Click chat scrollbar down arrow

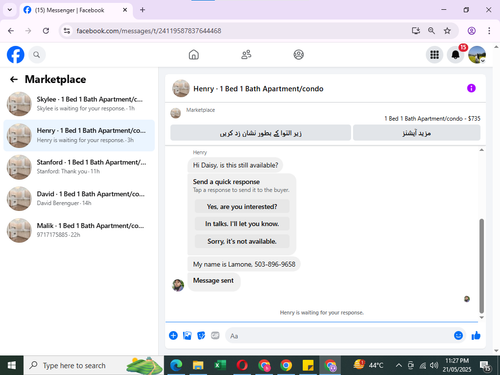pos(481,317)
